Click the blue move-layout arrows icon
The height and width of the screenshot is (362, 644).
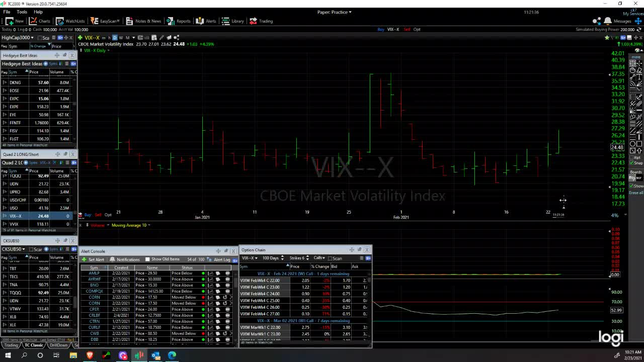(638, 21)
